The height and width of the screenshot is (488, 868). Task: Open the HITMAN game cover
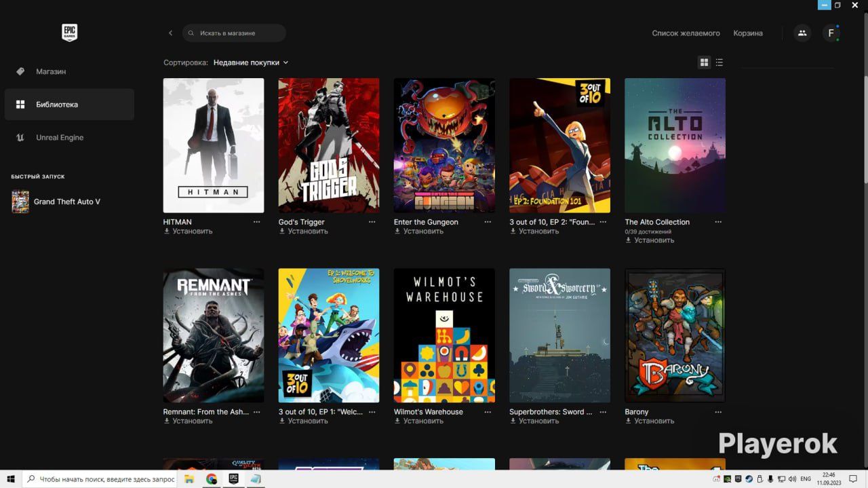point(214,145)
